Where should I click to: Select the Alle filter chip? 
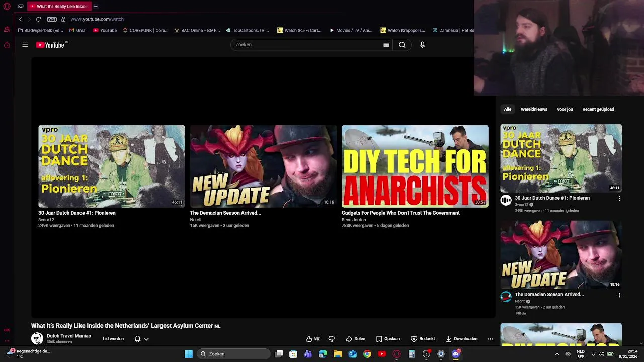pos(508,109)
